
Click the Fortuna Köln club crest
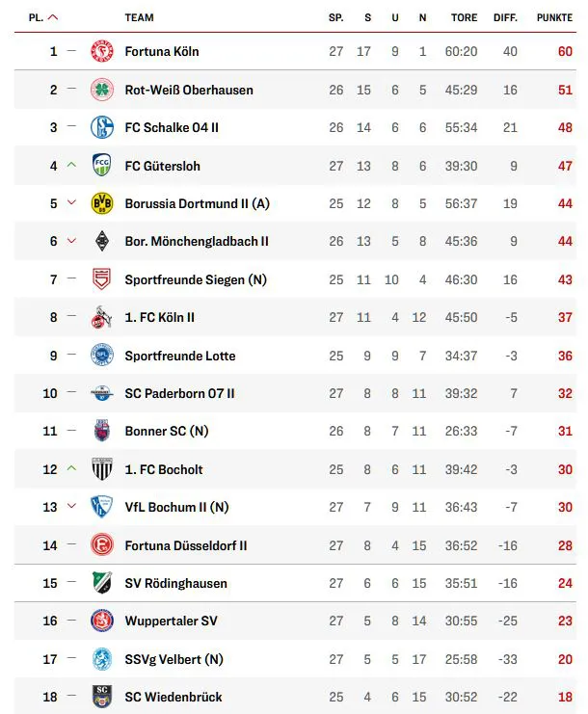(101, 51)
